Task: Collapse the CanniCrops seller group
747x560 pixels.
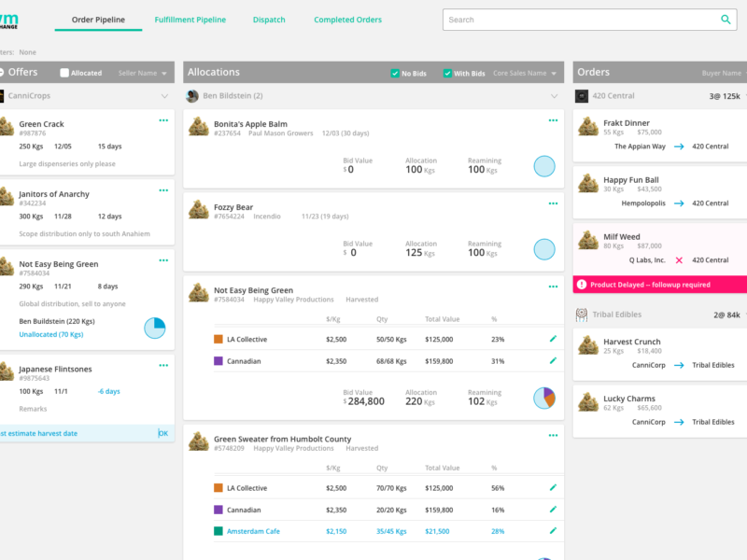Action: 164,96
